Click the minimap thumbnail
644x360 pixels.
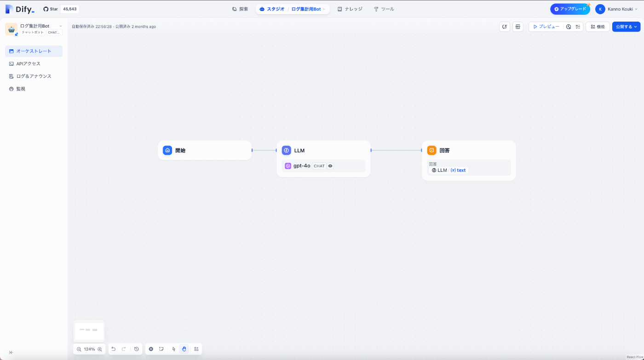coord(89,331)
